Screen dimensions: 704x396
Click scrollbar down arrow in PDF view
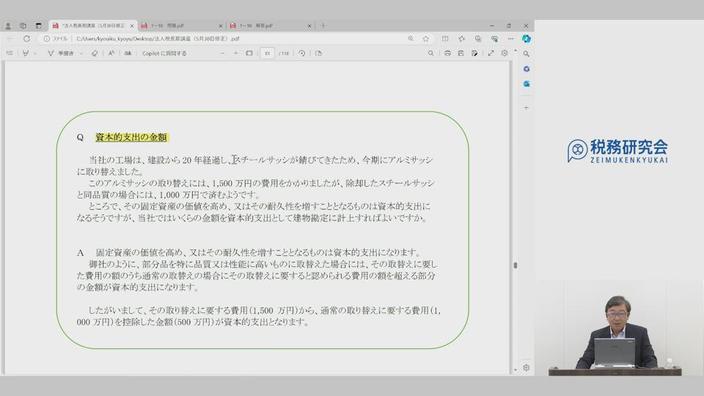515,370
